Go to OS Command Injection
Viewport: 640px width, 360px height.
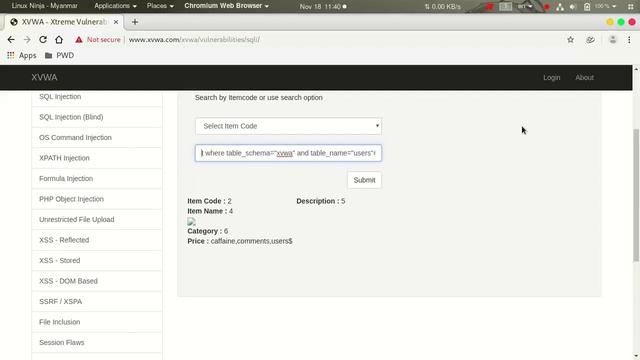(97, 138)
